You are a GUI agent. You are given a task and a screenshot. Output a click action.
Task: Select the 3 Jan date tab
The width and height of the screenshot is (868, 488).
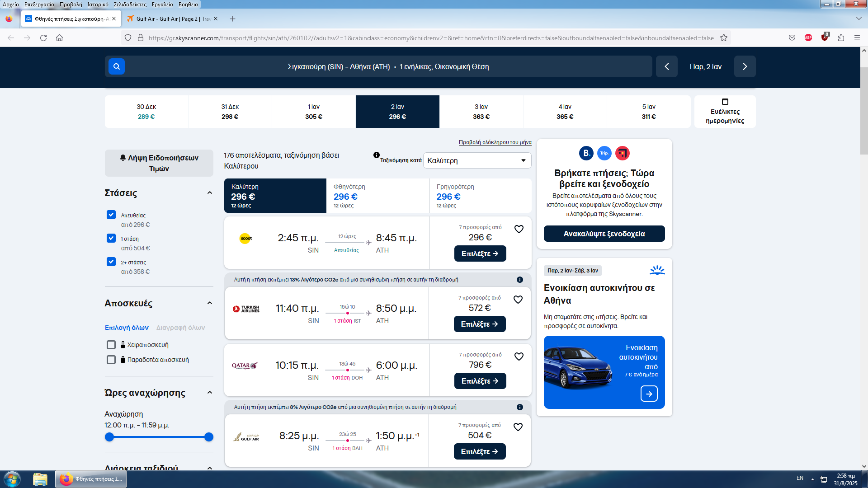click(481, 112)
